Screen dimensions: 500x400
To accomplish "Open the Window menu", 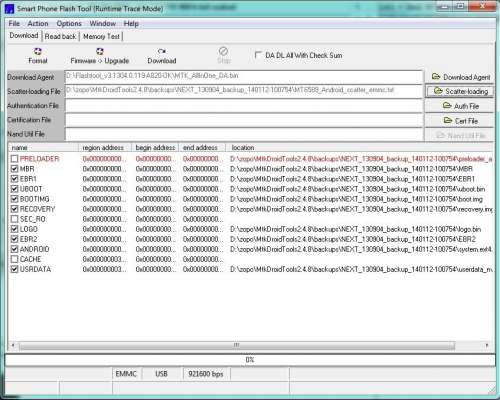I will point(102,24).
